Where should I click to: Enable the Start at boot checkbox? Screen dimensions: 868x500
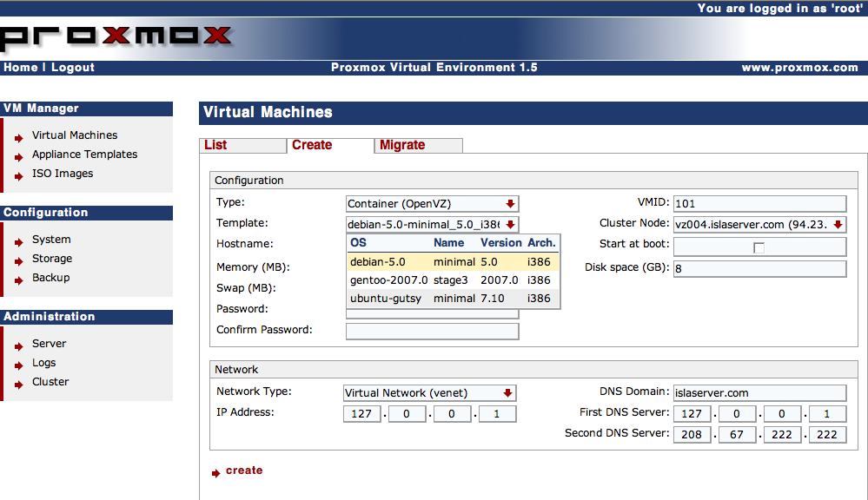coord(759,247)
